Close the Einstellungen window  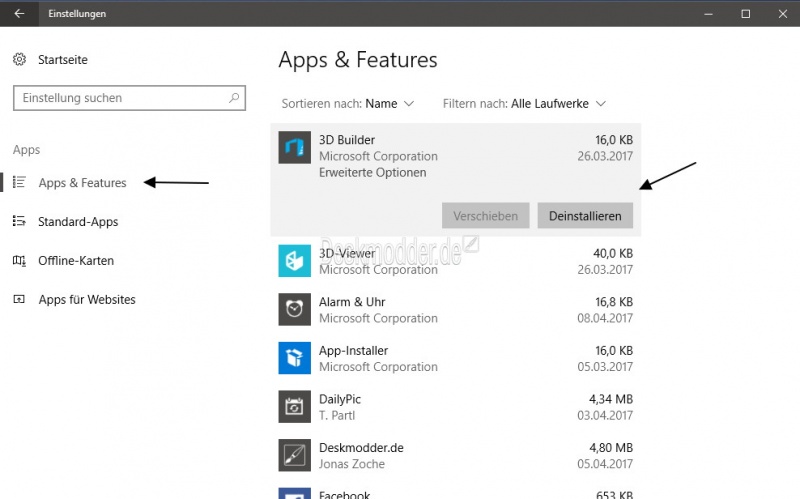click(783, 14)
